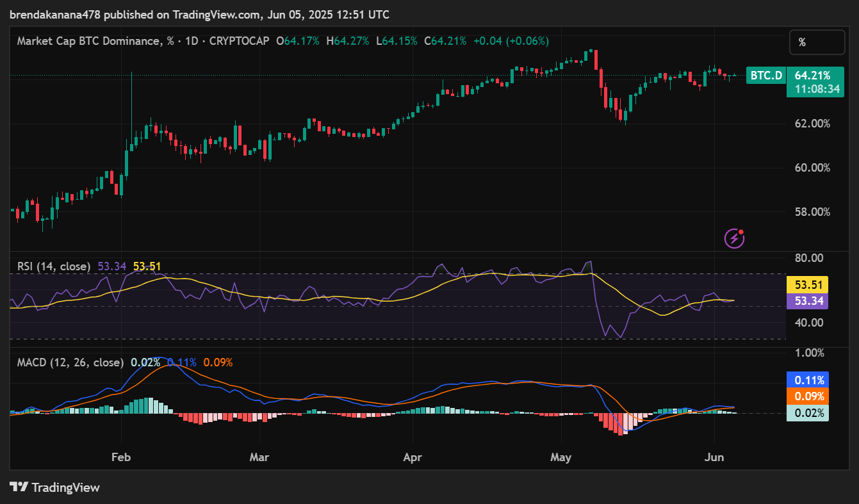Click the brendakanana478 author name
This screenshot has width=859, height=504.
point(51,14)
